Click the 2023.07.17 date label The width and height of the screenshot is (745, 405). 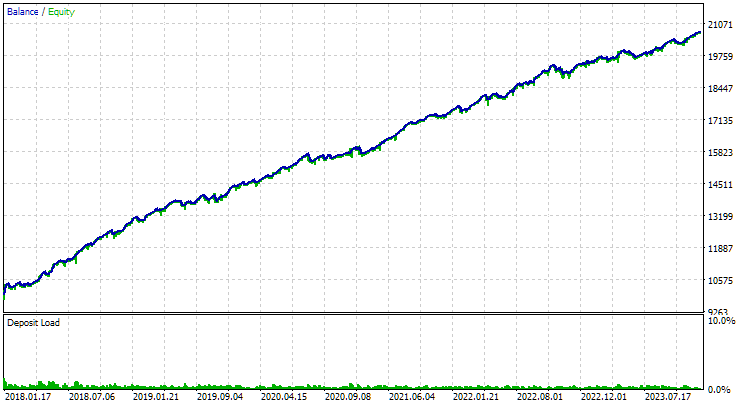tap(668, 396)
